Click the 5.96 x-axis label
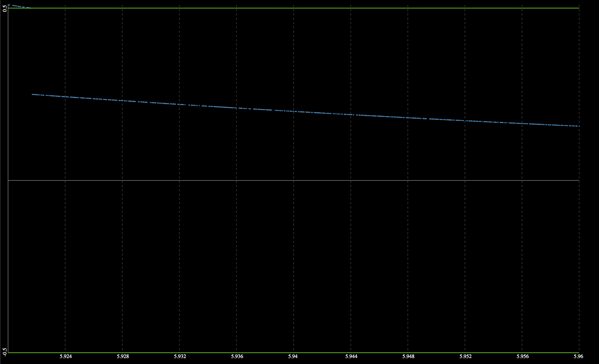The height and width of the screenshot is (364, 599). 579,356
